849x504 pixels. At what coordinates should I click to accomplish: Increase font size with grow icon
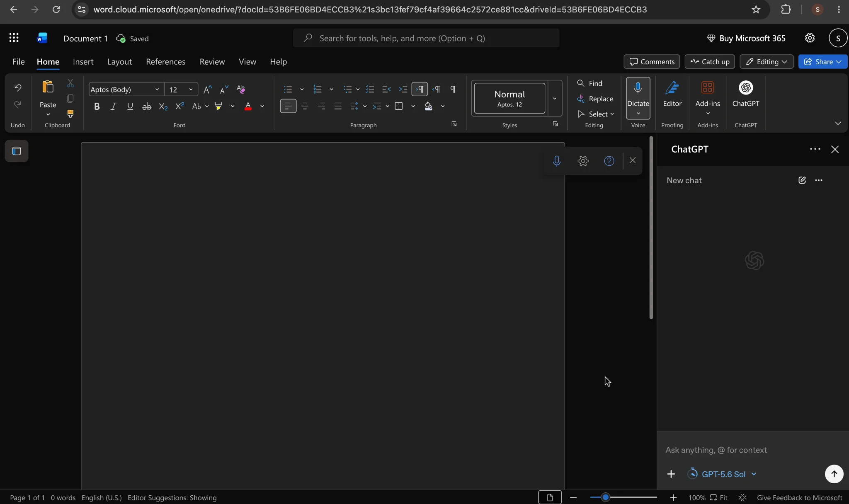(208, 90)
